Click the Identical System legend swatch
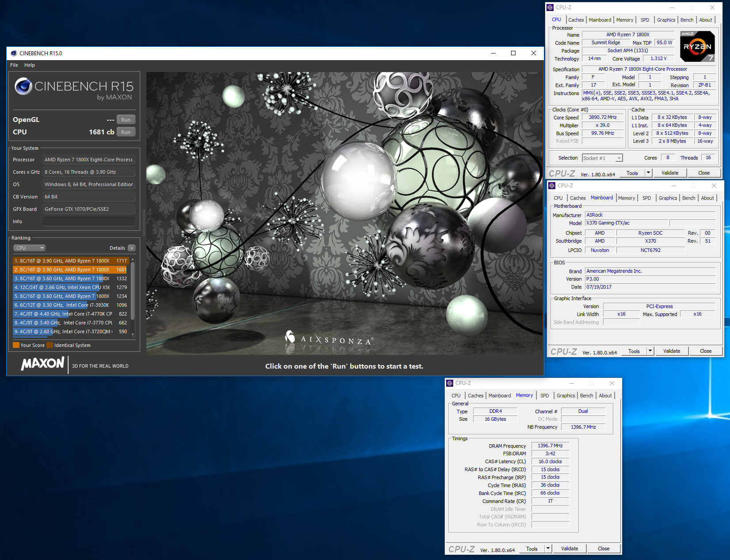 (50, 345)
